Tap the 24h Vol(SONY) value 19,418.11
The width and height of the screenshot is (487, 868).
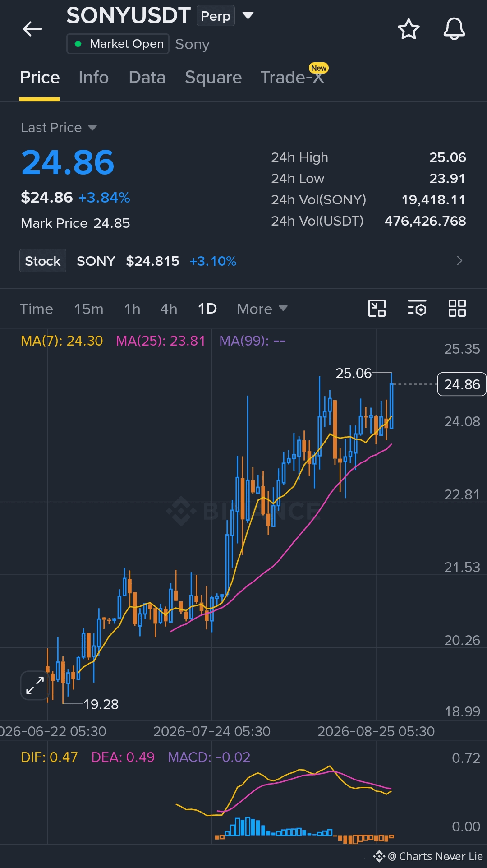(x=433, y=200)
